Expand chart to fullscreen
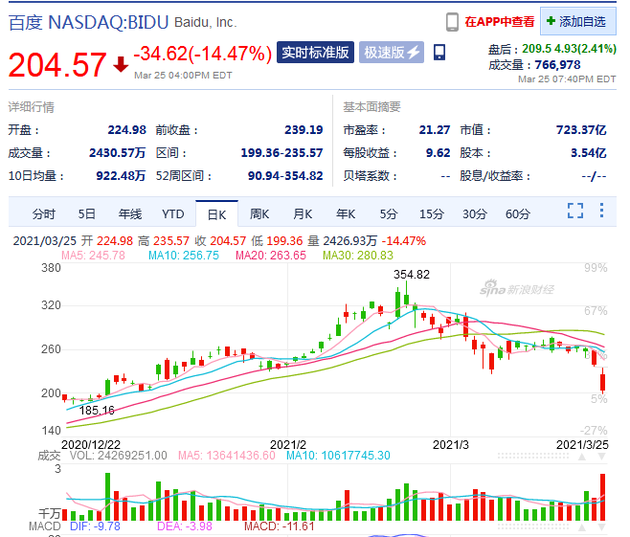The image size is (630, 537). (x=575, y=210)
